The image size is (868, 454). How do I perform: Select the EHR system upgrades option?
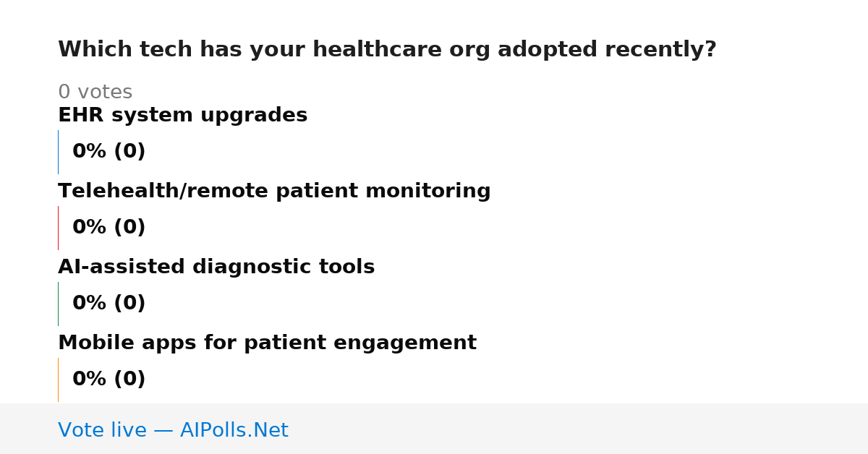coord(183,116)
